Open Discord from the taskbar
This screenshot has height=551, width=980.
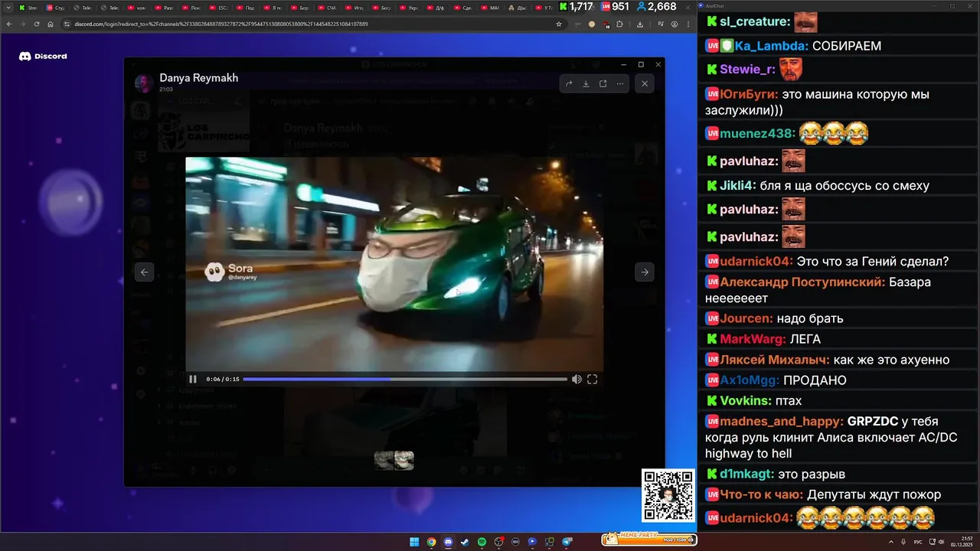click(x=448, y=542)
